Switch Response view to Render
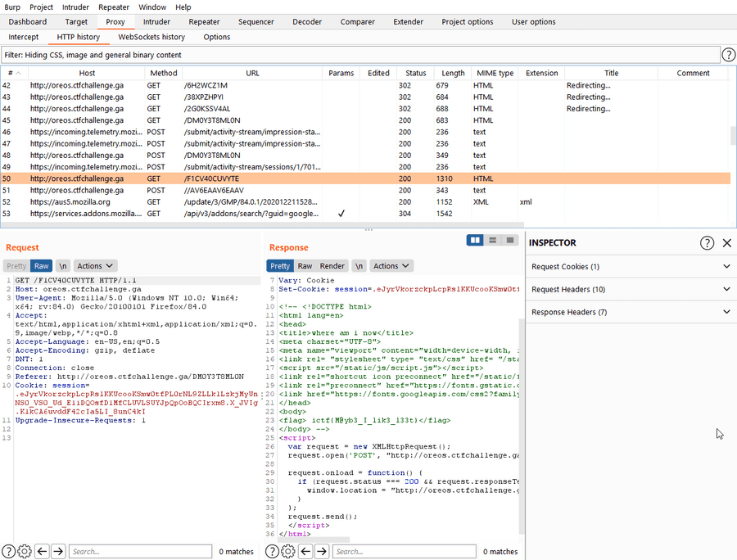The height and width of the screenshot is (560, 737). click(x=332, y=266)
